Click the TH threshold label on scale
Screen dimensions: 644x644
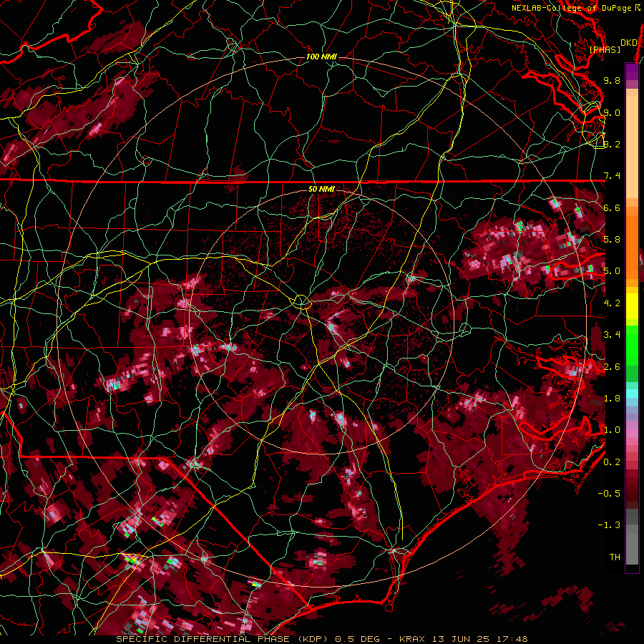[615, 557]
